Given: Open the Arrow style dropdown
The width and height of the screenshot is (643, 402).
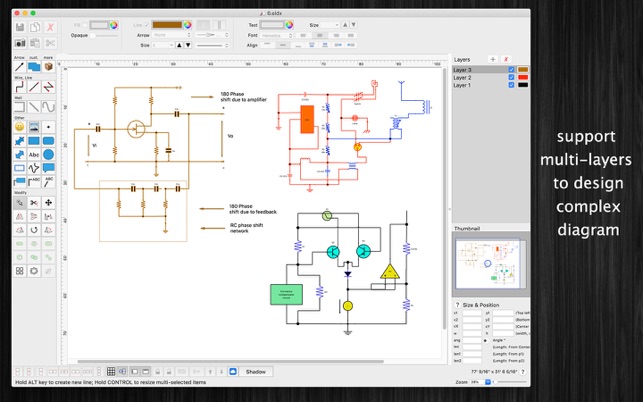Looking at the screenshot, I should pos(172,35).
